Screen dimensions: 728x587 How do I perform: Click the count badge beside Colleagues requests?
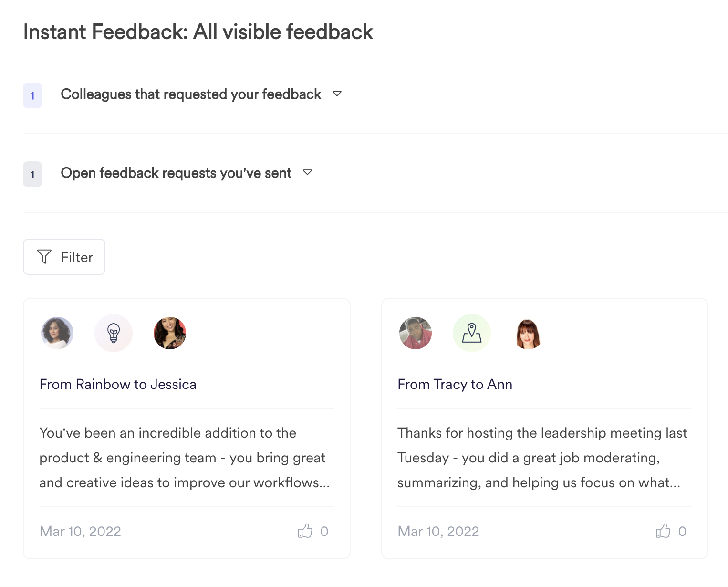[32, 95]
